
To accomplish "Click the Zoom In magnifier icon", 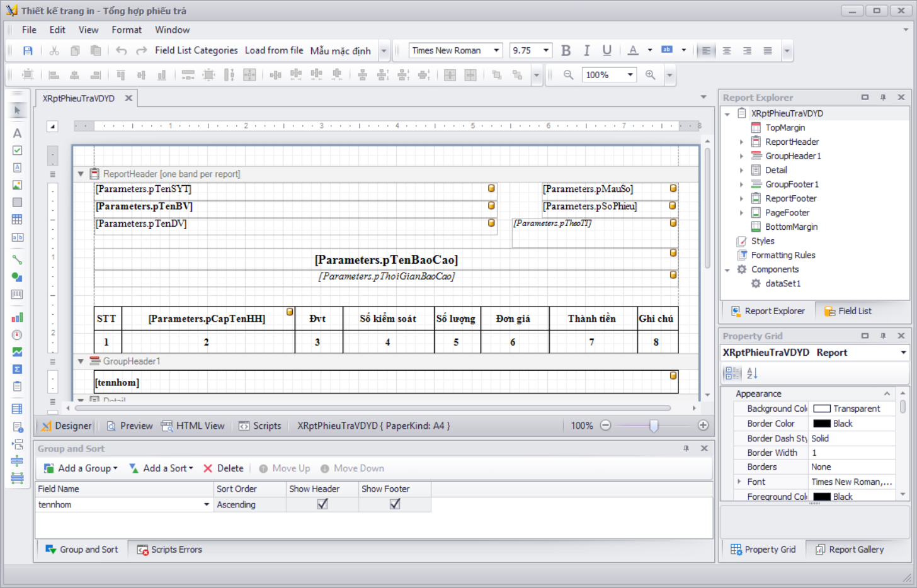I will point(651,74).
